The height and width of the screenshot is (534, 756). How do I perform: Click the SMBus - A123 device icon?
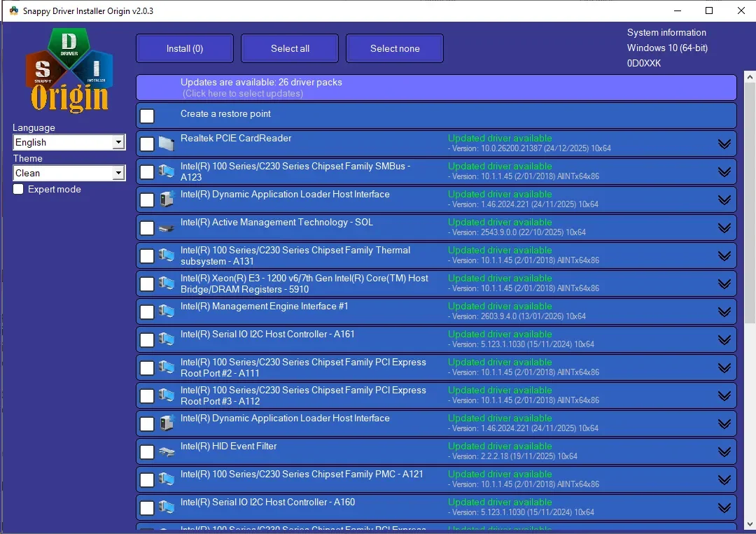167,171
